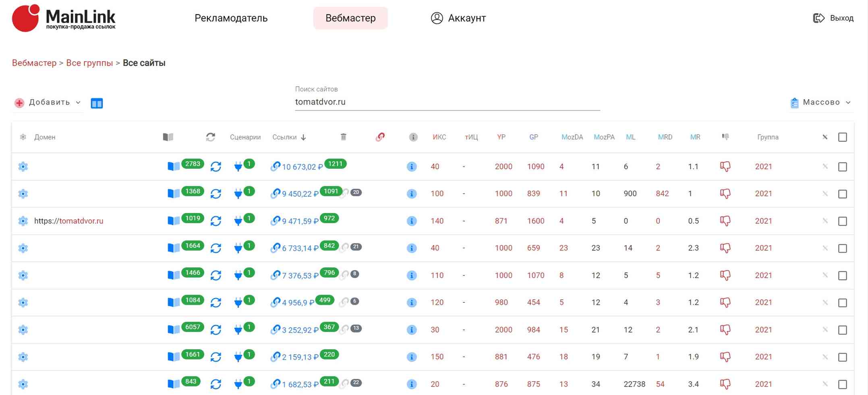Screen dimensions: 868x395
Task: Switch to the Рекламодатель tab
Action: (x=231, y=18)
